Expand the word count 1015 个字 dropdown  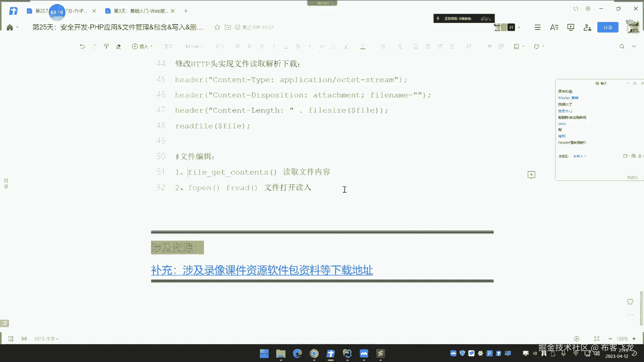pyautogui.click(x=46, y=339)
